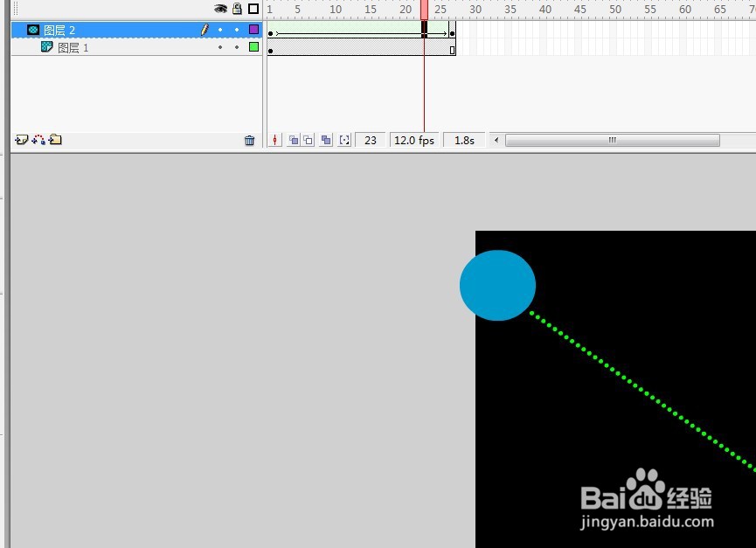Viewport: 756px width, 548px height.
Task: Toggle visibility dot of 图层 2
Action: click(x=220, y=30)
